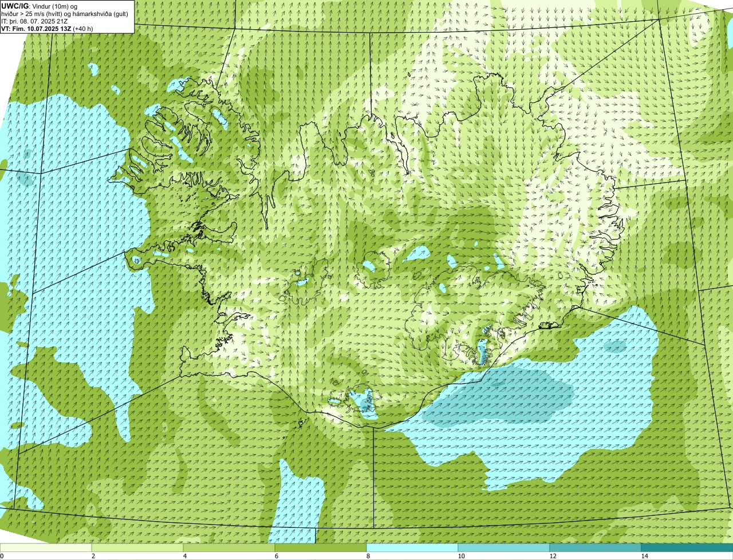Click the aqua 10–12 m/s legend swatch
Screen dimensions: 733x560
click(504, 548)
